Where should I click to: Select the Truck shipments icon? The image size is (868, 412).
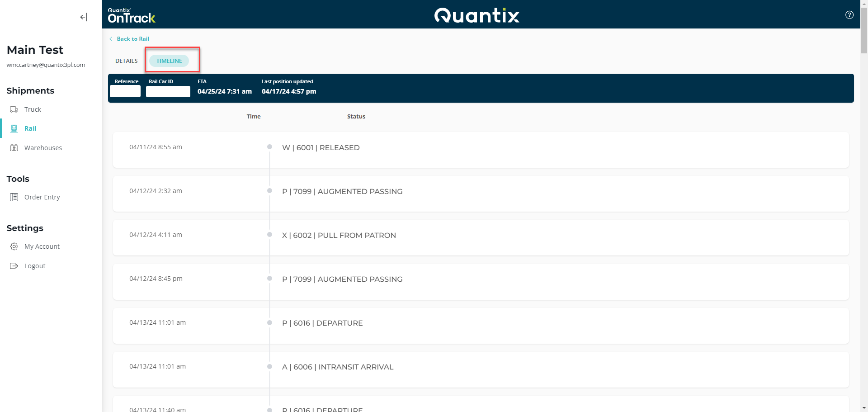pos(14,109)
